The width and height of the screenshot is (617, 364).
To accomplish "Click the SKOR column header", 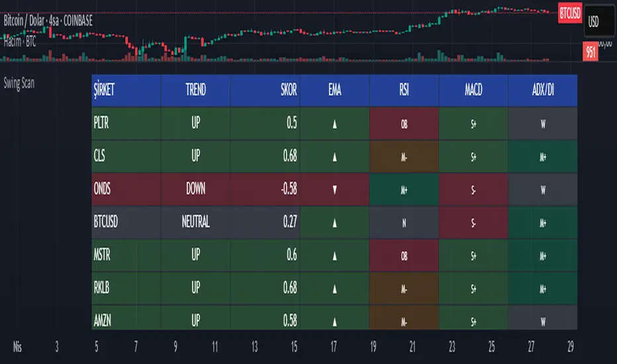I will coord(265,90).
